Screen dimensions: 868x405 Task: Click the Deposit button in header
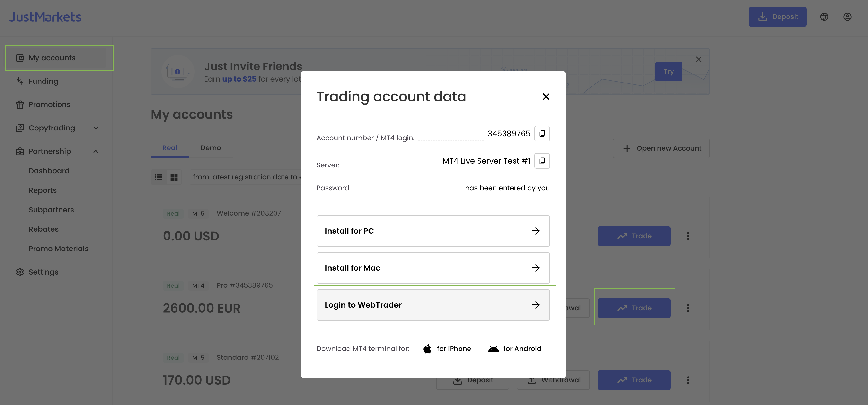tap(777, 17)
